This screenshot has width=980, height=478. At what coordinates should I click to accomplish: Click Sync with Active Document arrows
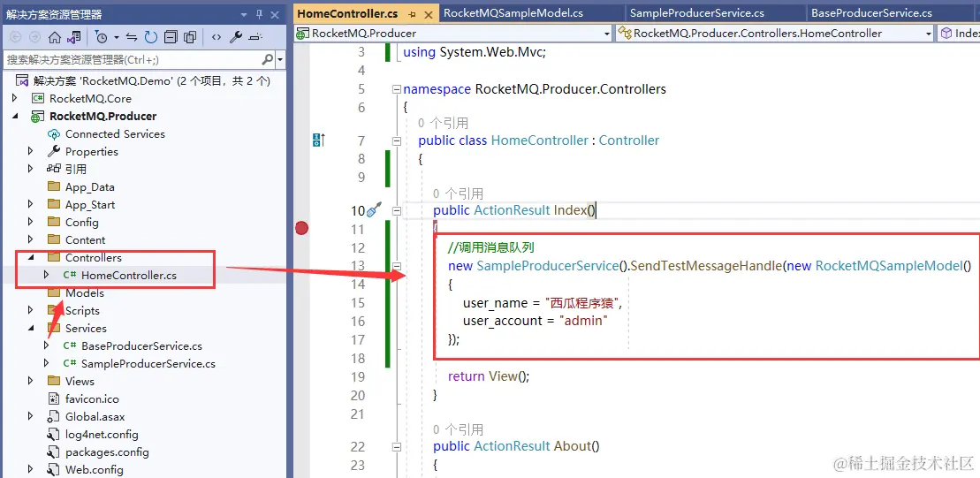click(x=132, y=37)
